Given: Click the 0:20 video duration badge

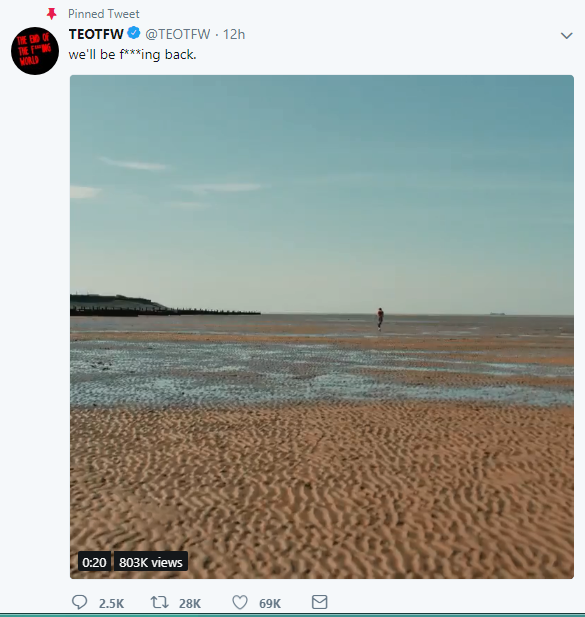Looking at the screenshot, I should (x=94, y=562).
